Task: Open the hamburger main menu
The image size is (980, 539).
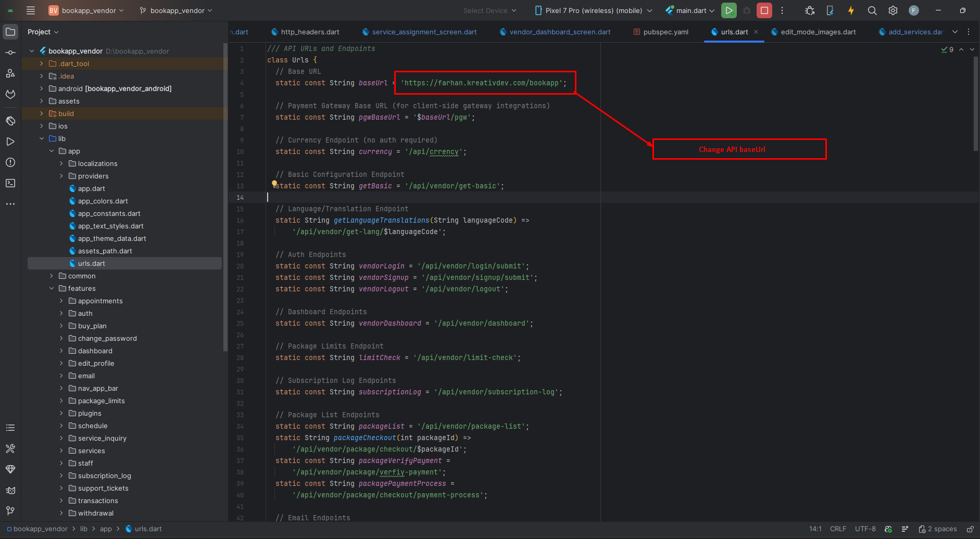Action: pyautogui.click(x=31, y=10)
